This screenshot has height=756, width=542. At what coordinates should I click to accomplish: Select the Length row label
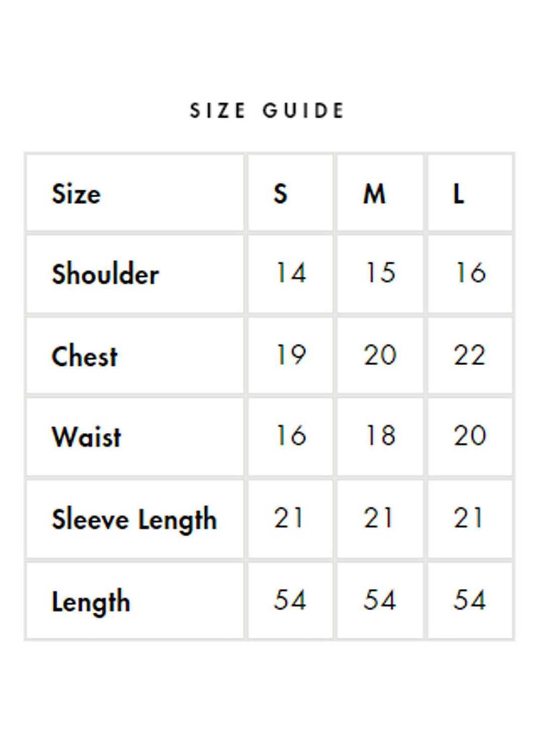pyautogui.click(x=91, y=601)
